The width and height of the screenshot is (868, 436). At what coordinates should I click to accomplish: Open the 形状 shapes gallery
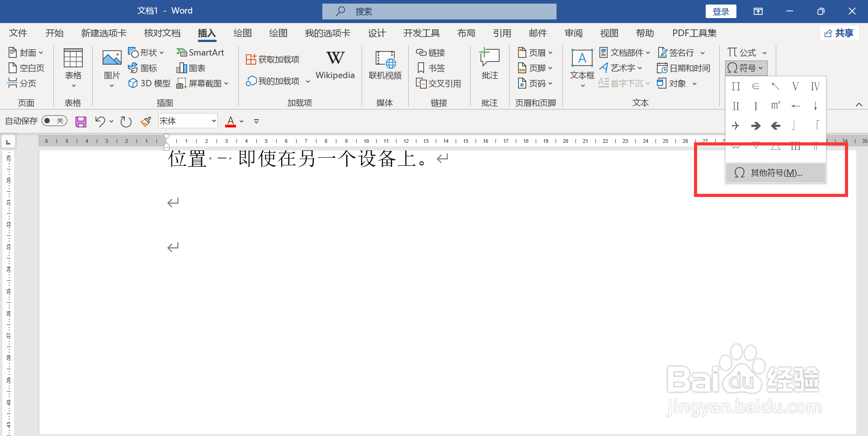click(x=146, y=53)
